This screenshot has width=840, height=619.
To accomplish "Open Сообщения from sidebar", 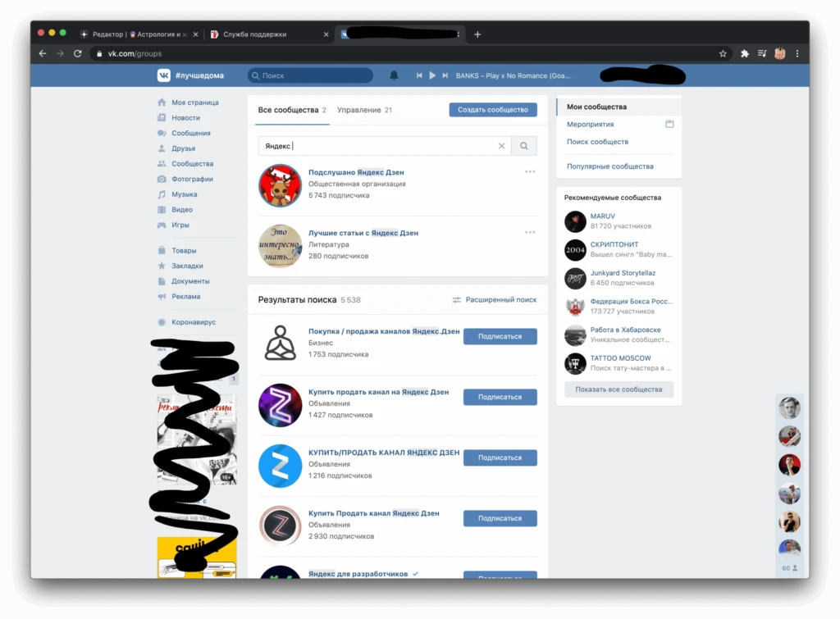I will (190, 133).
